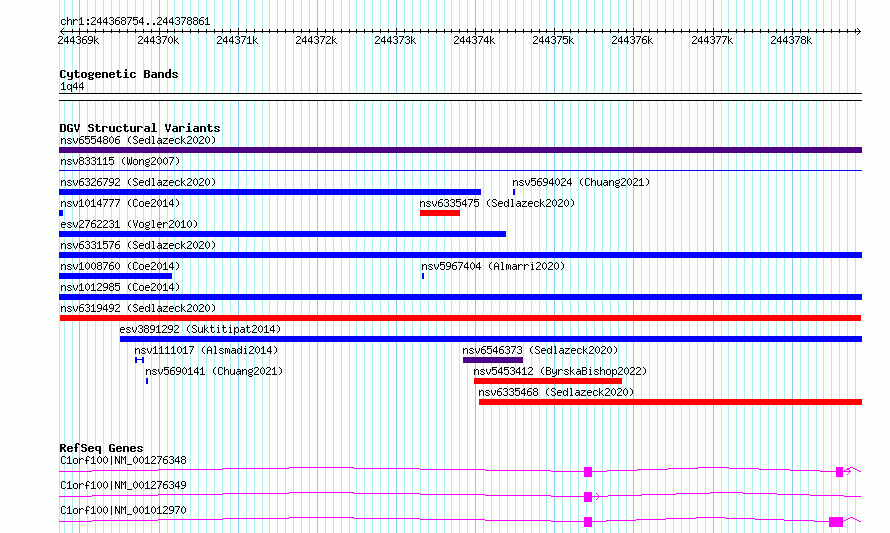Click the 244378k ruler tick label
This screenshot has height=533, width=890.
(x=791, y=40)
